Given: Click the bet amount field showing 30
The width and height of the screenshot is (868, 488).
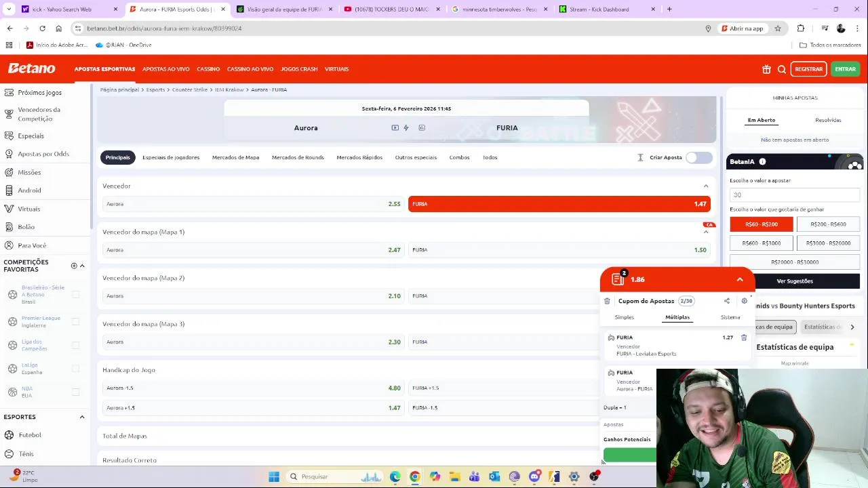Looking at the screenshot, I should tap(795, 195).
